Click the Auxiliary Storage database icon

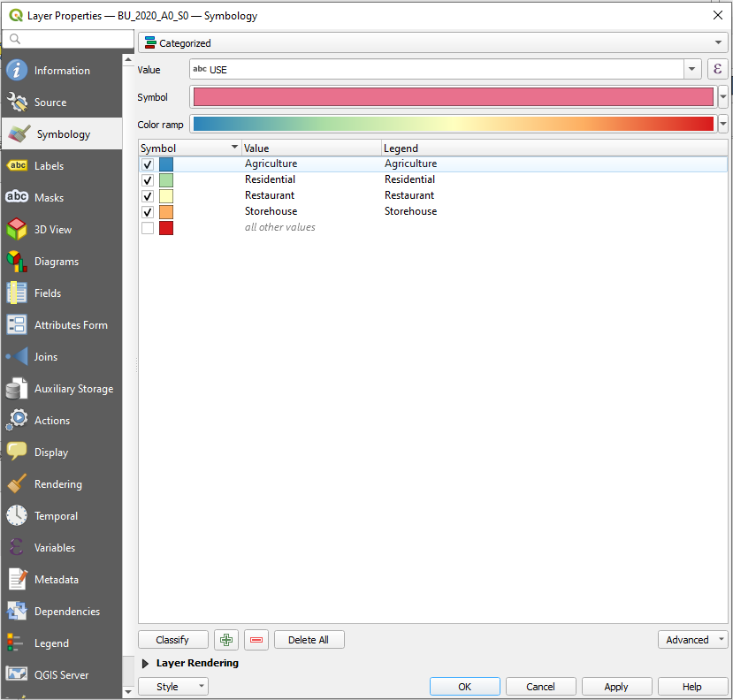coord(17,389)
